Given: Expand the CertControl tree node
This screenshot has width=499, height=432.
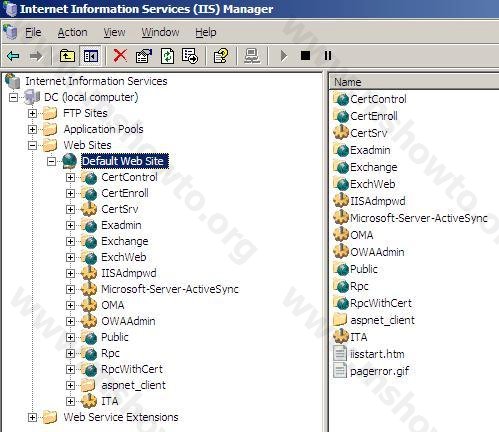Looking at the screenshot, I should [x=70, y=177].
